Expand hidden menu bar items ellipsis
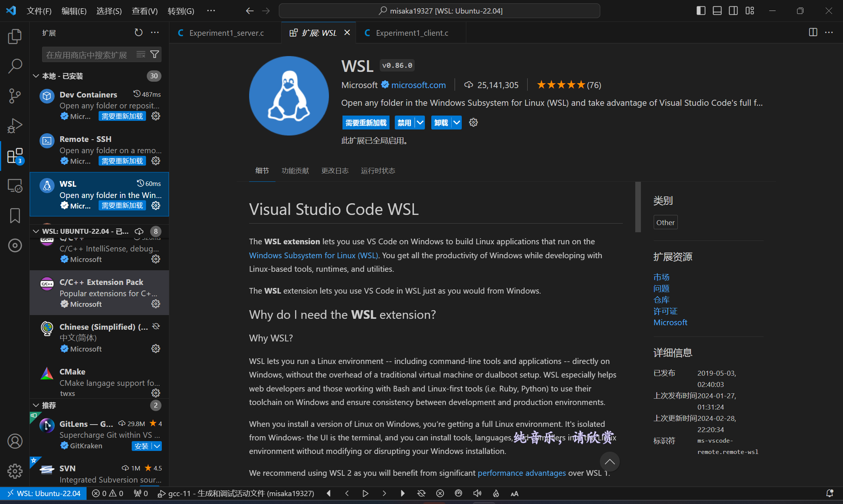The height and width of the screenshot is (504, 843). tap(211, 11)
